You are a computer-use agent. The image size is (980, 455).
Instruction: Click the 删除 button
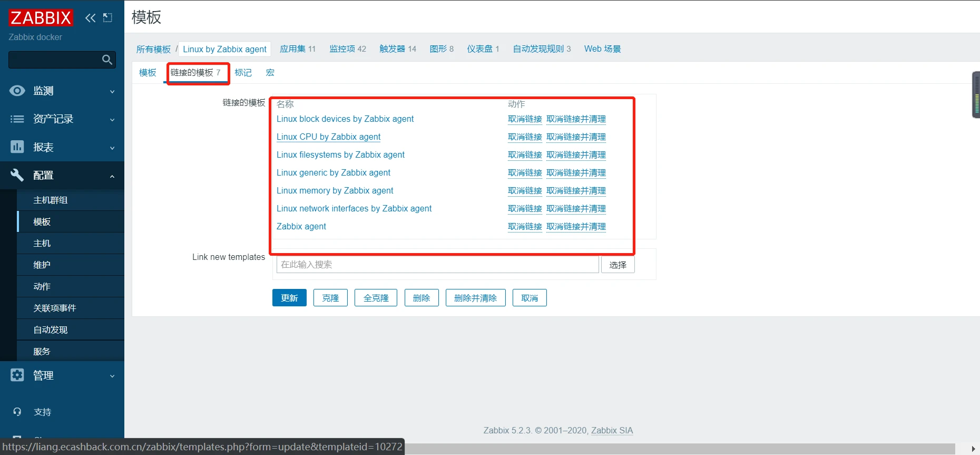coord(422,298)
